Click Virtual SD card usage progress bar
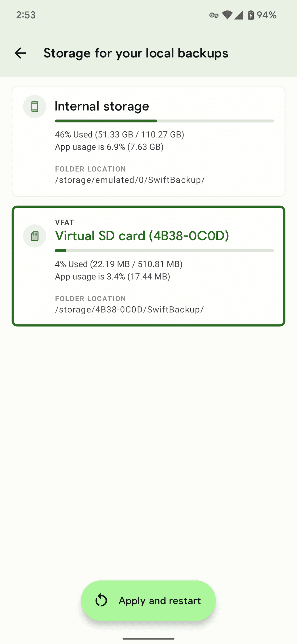The image size is (297, 644). (x=164, y=250)
